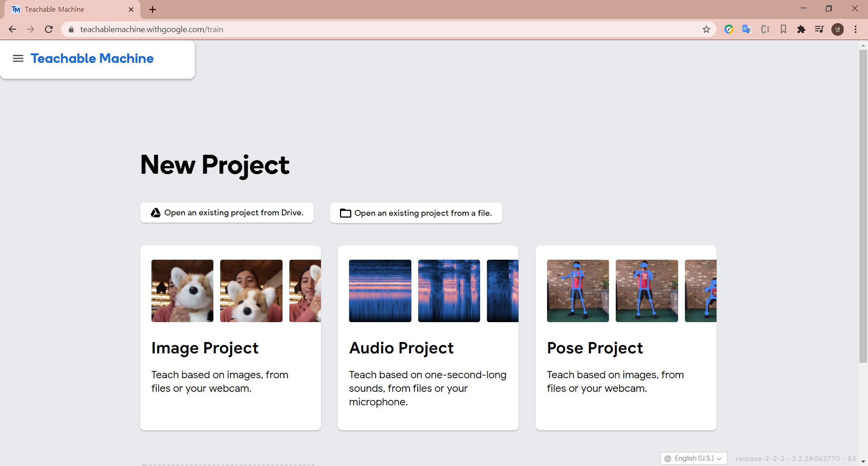Open a new browser tab
The height and width of the screenshot is (466, 868).
point(152,10)
